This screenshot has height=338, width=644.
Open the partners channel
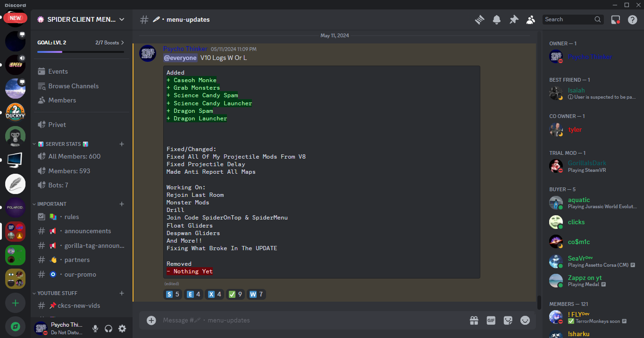(x=82, y=260)
